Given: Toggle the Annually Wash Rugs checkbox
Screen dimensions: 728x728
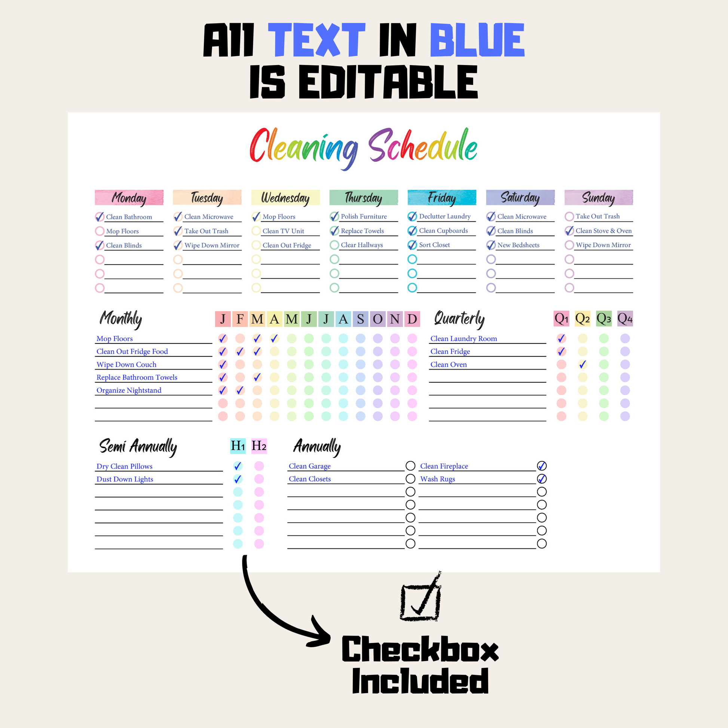Looking at the screenshot, I should pos(541,478).
